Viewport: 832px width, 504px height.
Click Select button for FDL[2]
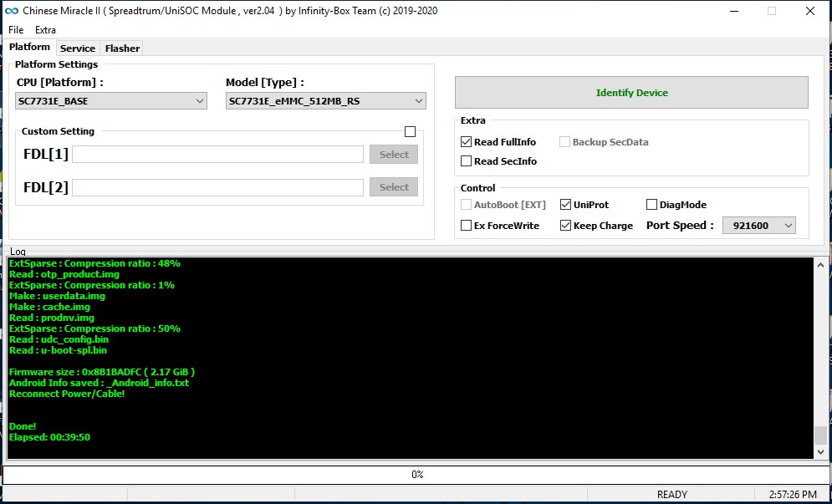[x=394, y=187]
